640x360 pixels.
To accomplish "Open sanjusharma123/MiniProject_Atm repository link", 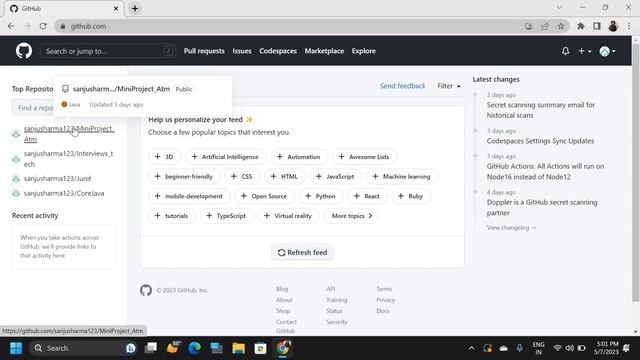I will [69, 134].
